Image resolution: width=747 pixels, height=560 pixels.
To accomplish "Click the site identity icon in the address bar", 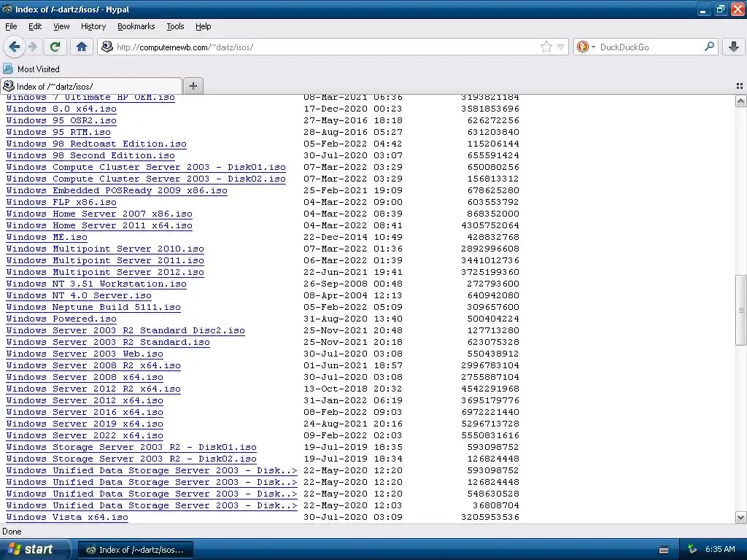I will [x=107, y=47].
